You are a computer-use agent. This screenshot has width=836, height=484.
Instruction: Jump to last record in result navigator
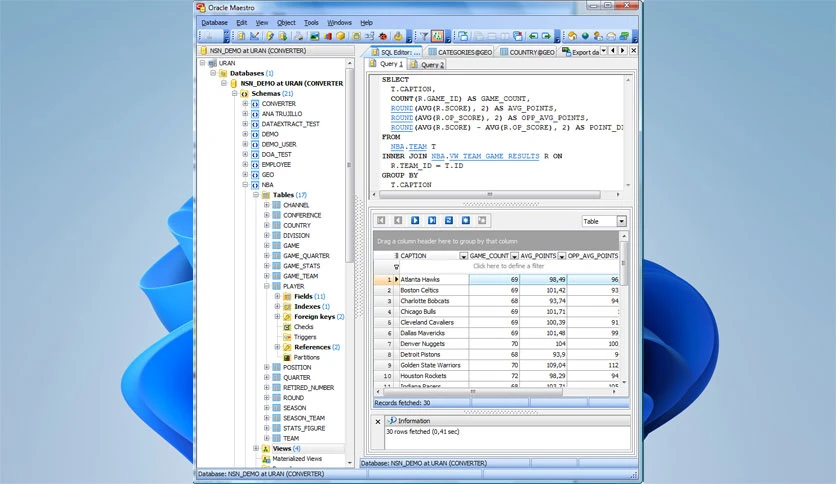coord(432,220)
